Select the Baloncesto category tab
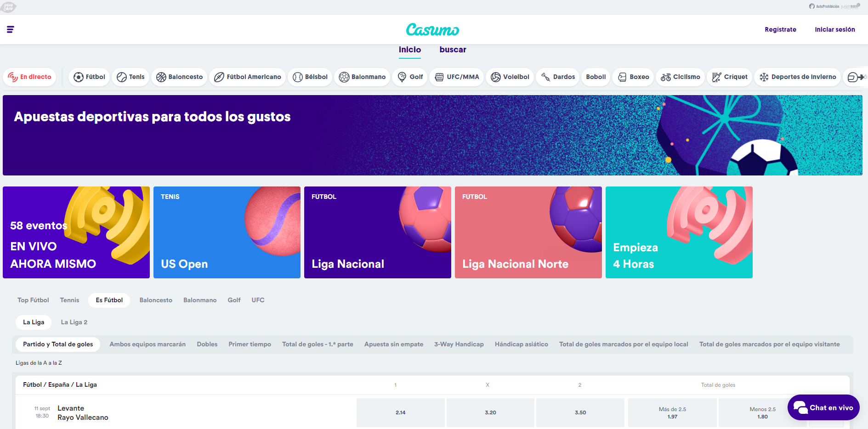868x429 pixels. (x=156, y=300)
